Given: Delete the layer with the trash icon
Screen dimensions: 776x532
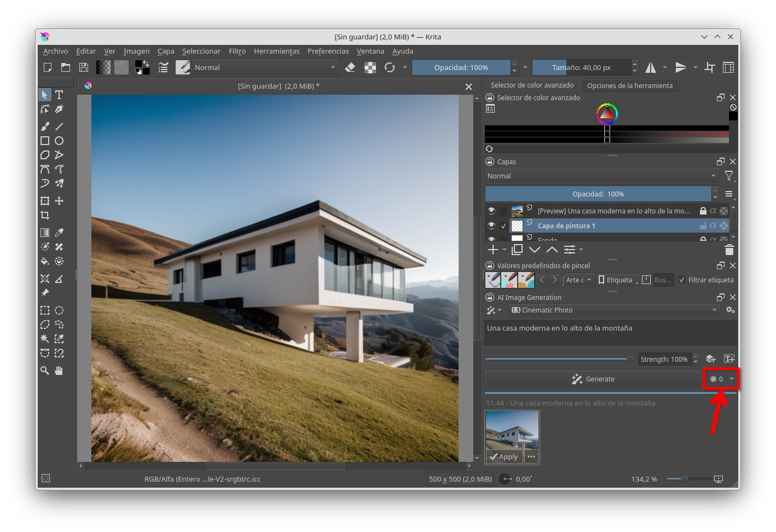Looking at the screenshot, I should [x=729, y=250].
